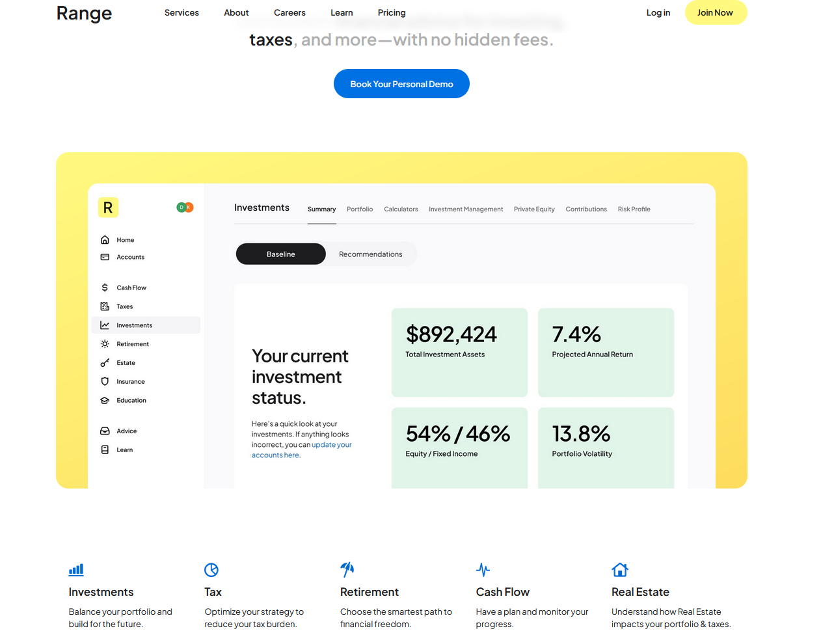821x644 pixels.
Task: Click the $892,424 Total Investment Assets card
Action: 459,353
